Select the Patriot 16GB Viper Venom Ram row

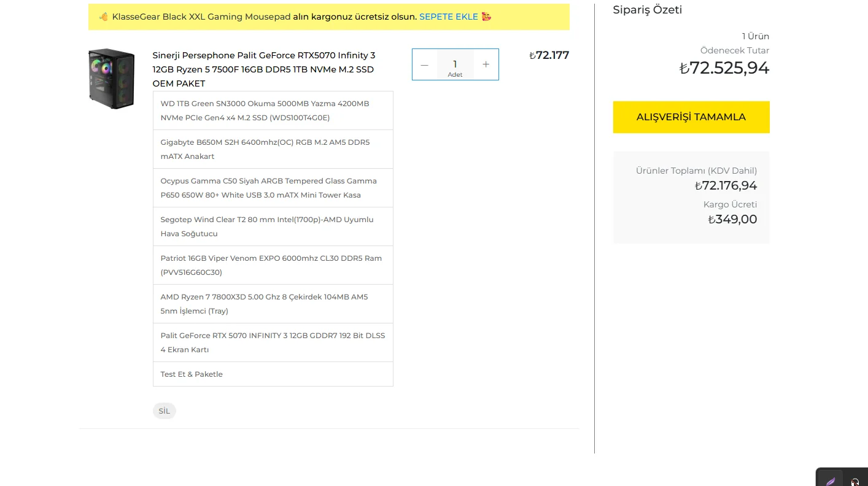tap(273, 265)
